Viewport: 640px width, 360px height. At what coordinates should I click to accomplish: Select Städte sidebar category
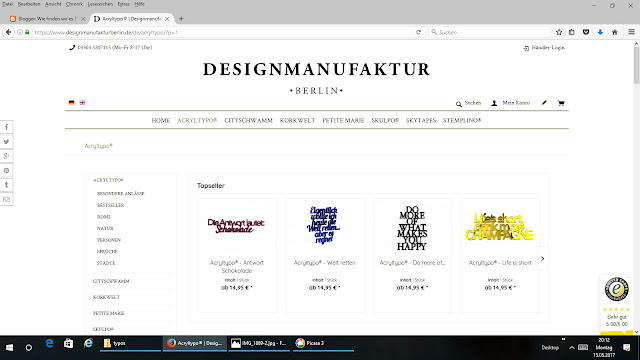106,263
